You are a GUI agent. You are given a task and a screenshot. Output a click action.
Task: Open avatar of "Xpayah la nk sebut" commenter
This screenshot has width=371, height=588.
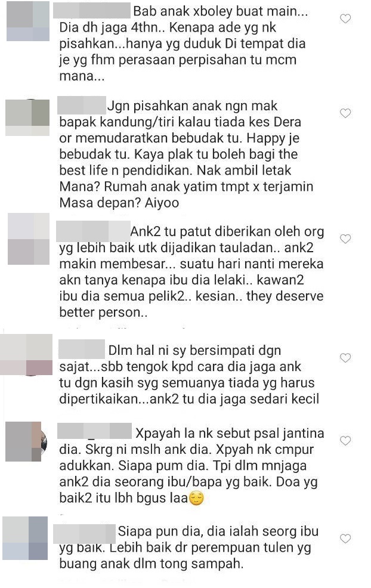(26, 441)
